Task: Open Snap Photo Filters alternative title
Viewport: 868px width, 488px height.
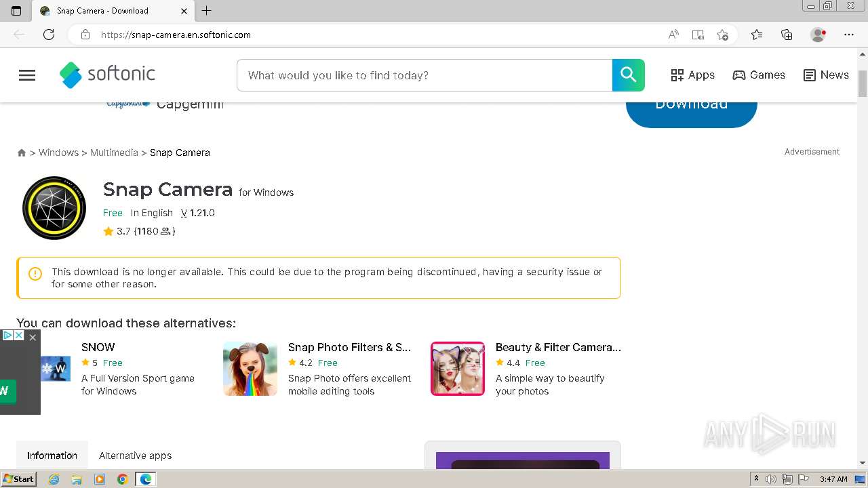Action: pyautogui.click(x=349, y=347)
